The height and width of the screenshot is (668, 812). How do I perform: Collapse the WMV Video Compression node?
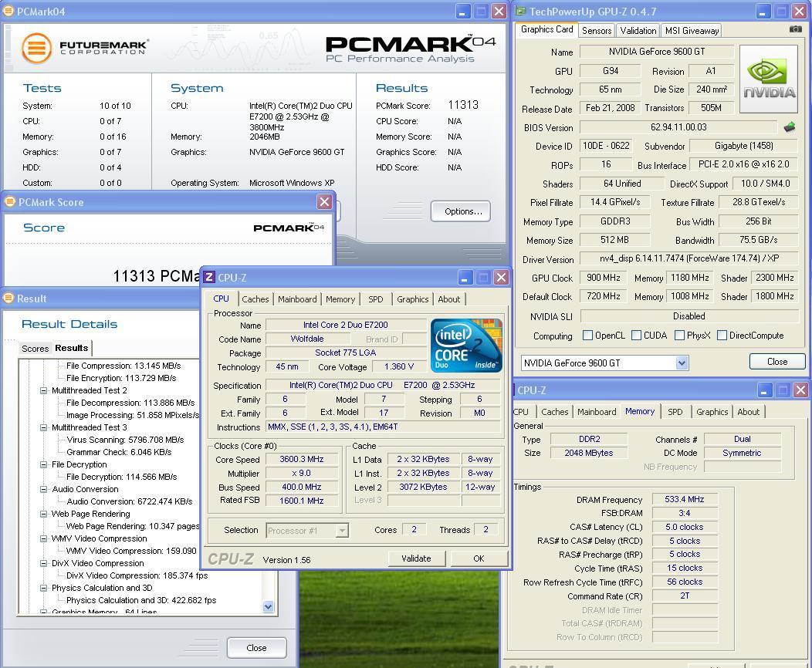coord(44,538)
